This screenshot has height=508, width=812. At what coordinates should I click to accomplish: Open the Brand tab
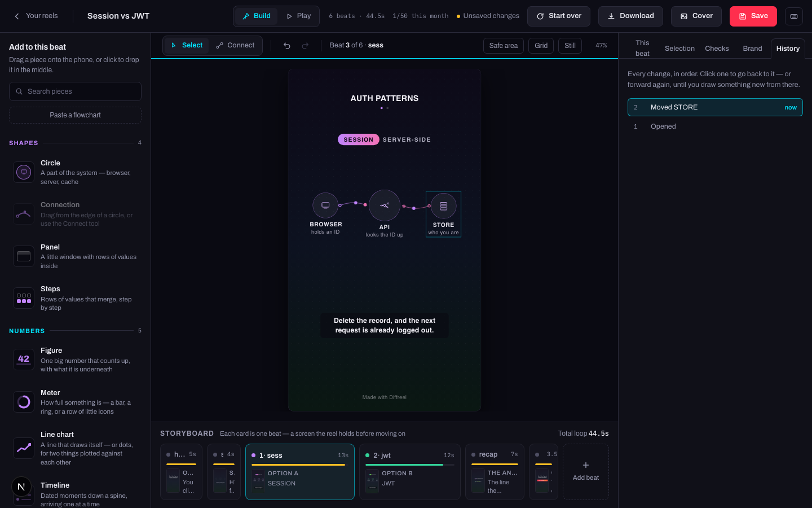752,49
